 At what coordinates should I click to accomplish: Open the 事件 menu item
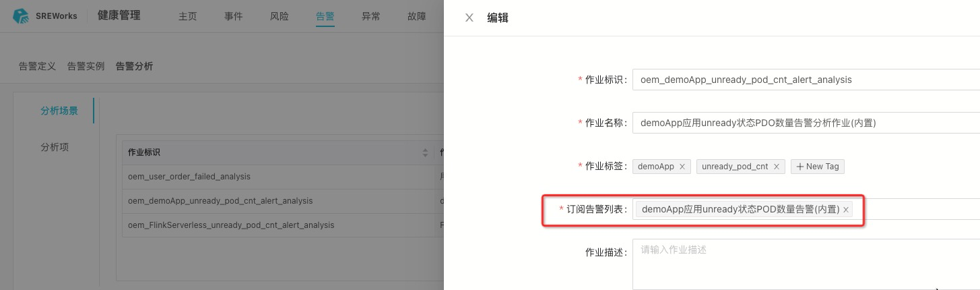click(233, 17)
